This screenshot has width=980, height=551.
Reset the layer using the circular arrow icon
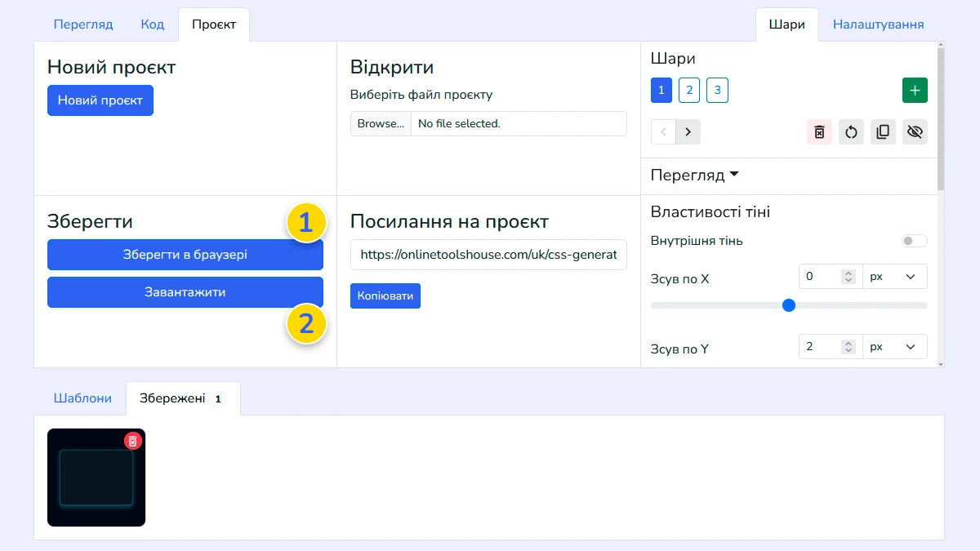851,131
